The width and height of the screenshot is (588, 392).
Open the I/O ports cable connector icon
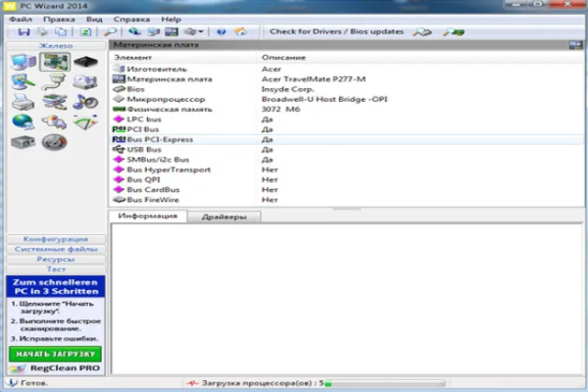(x=55, y=82)
